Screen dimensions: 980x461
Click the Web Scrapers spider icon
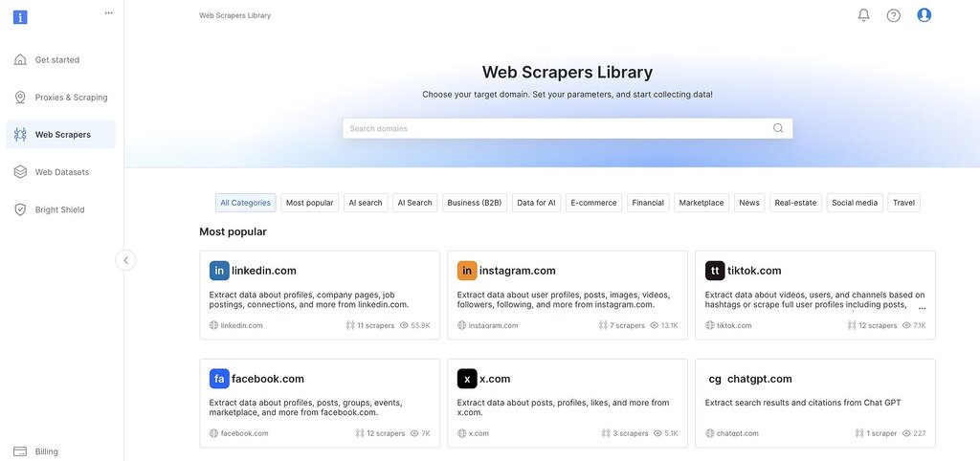20,134
